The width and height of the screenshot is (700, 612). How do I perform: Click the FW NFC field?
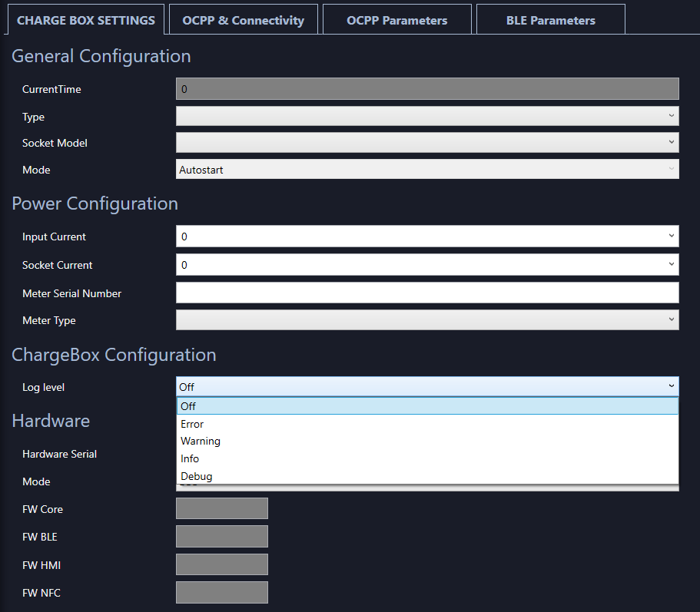(x=222, y=592)
